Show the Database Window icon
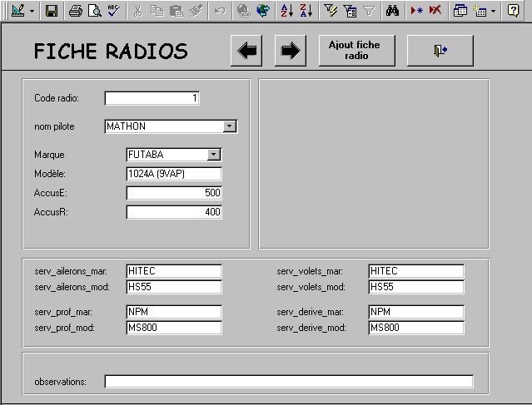The width and height of the screenshot is (532, 405). pyautogui.click(x=460, y=11)
